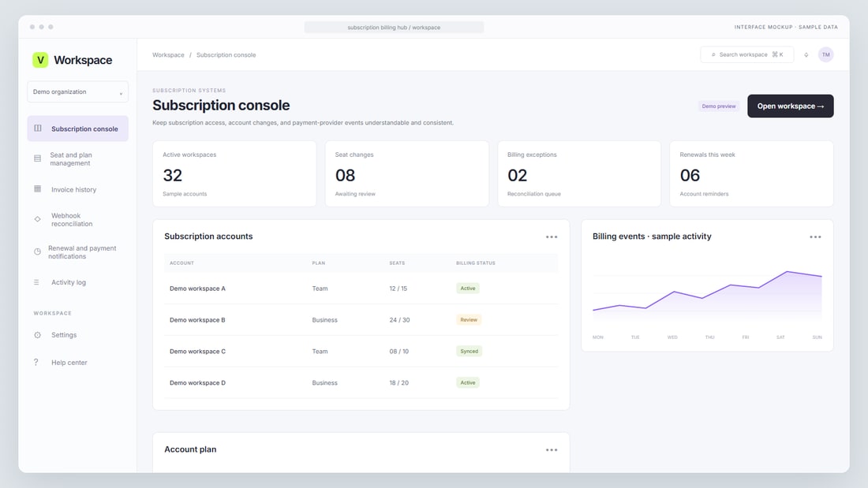Open Settings from sidebar
The width and height of the screenshot is (868, 488).
[x=77, y=335]
